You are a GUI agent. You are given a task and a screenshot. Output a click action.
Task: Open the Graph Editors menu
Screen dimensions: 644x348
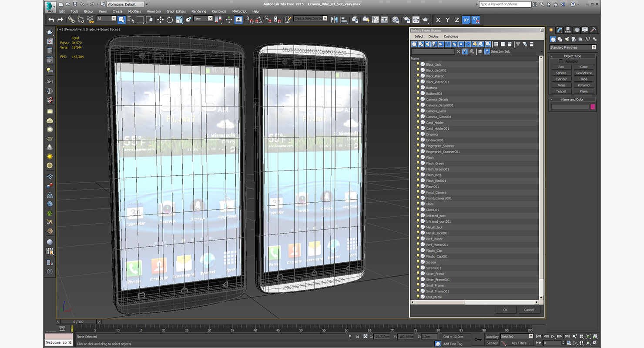pyautogui.click(x=176, y=11)
